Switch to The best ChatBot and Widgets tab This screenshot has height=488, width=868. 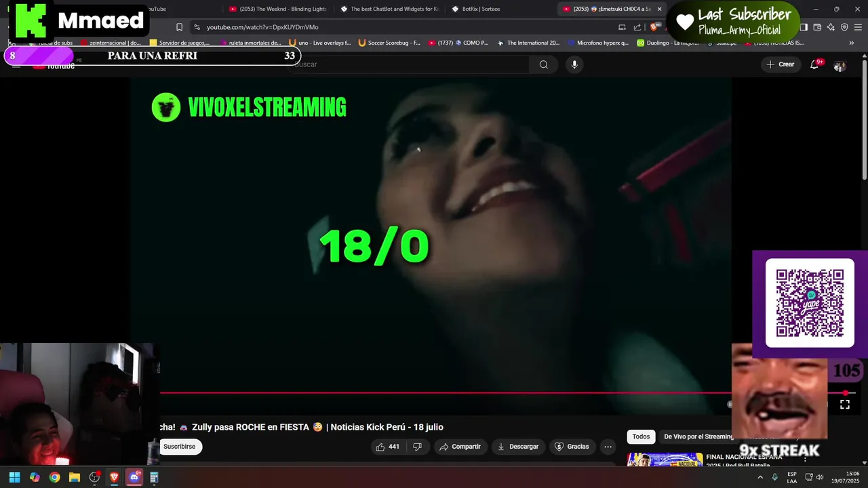click(390, 9)
